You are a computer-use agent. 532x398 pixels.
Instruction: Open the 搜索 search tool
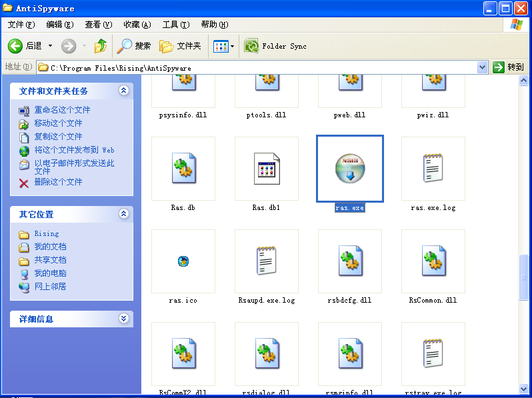coord(134,46)
